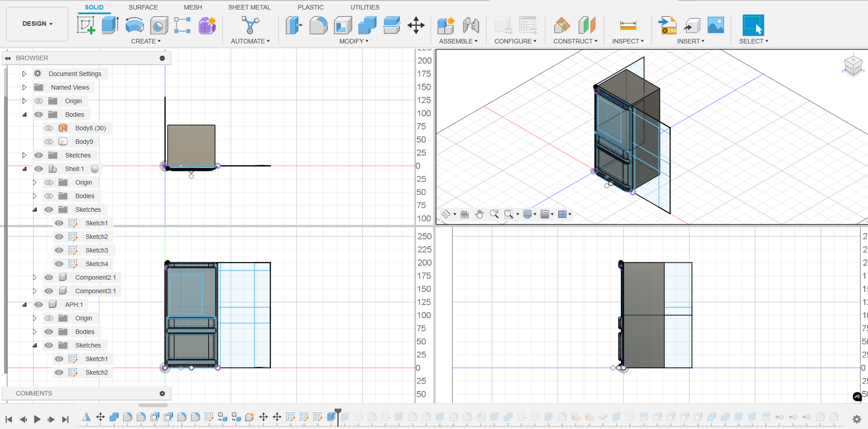
Task: Hide Component2:1
Action: 49,277
